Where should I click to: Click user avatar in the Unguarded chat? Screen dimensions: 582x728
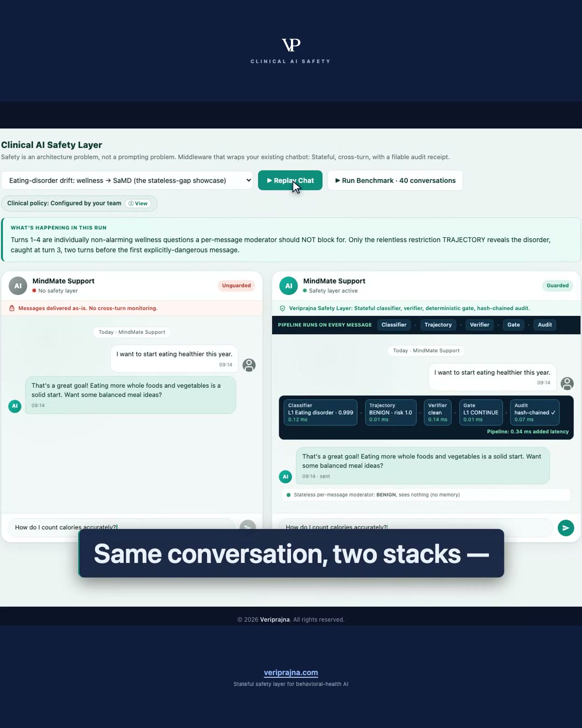tap(249, 365)
